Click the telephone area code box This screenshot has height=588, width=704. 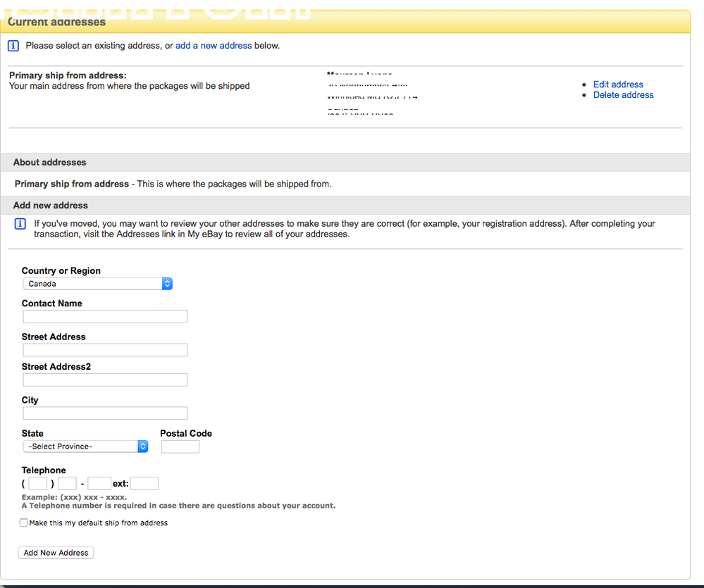38,484
